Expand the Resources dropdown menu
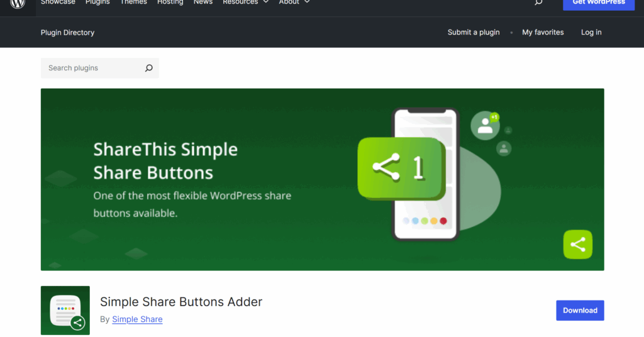 coord(246,3)
